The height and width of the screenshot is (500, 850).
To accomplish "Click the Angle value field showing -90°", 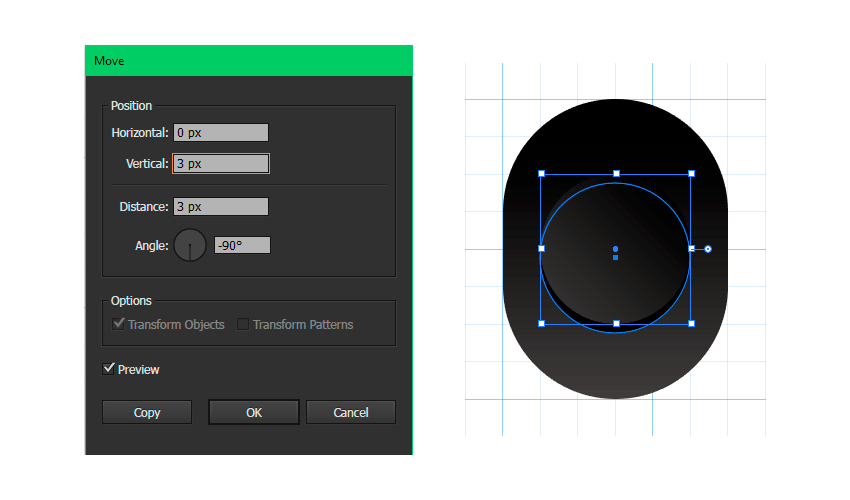I will point(242,245).
